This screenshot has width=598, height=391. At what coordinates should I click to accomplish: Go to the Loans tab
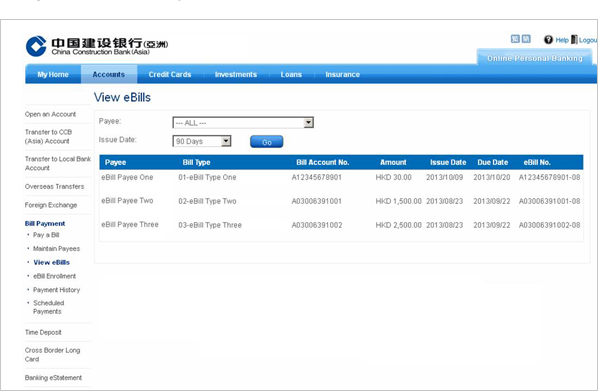tap(291, 74)
